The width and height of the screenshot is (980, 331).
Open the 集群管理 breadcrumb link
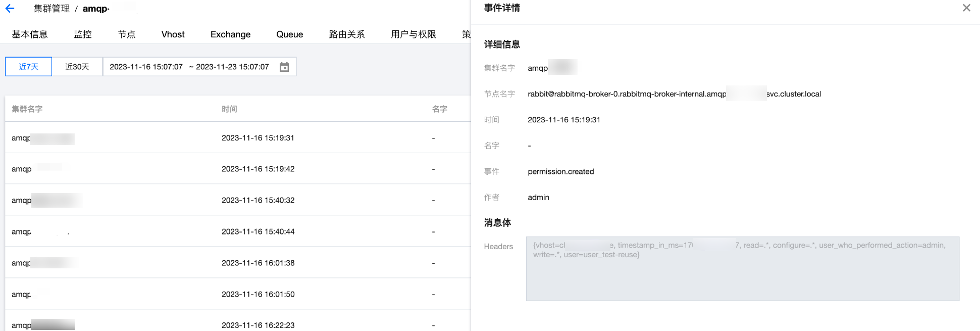click(51, 9)
